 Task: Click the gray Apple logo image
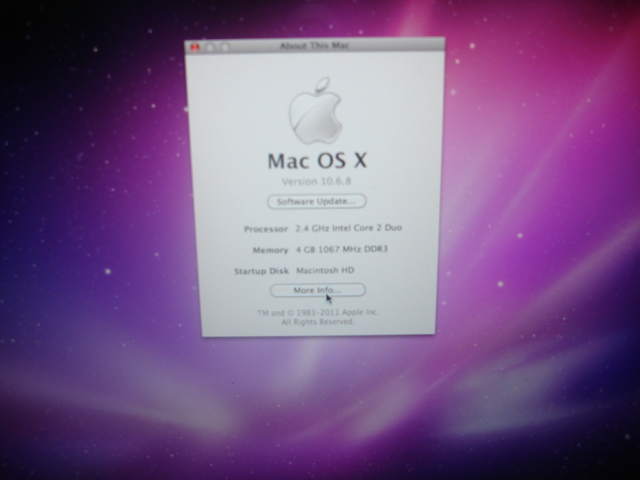point(316,111)
